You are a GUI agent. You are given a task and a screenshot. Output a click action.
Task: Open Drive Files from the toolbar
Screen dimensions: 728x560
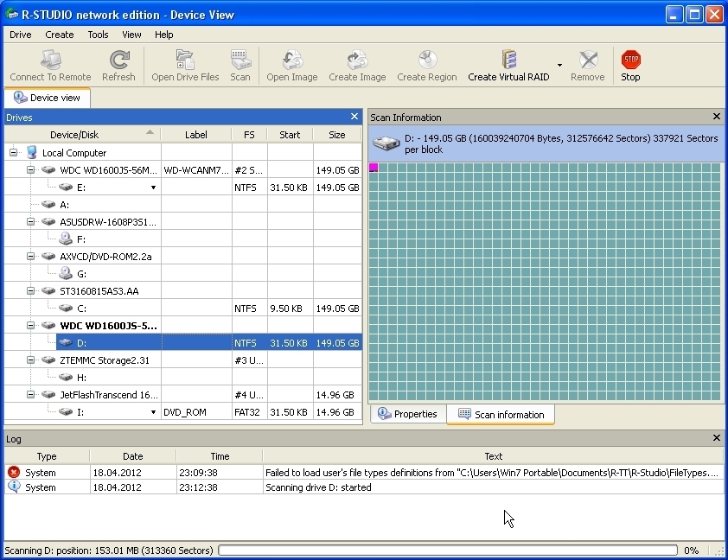click(185, 66)
